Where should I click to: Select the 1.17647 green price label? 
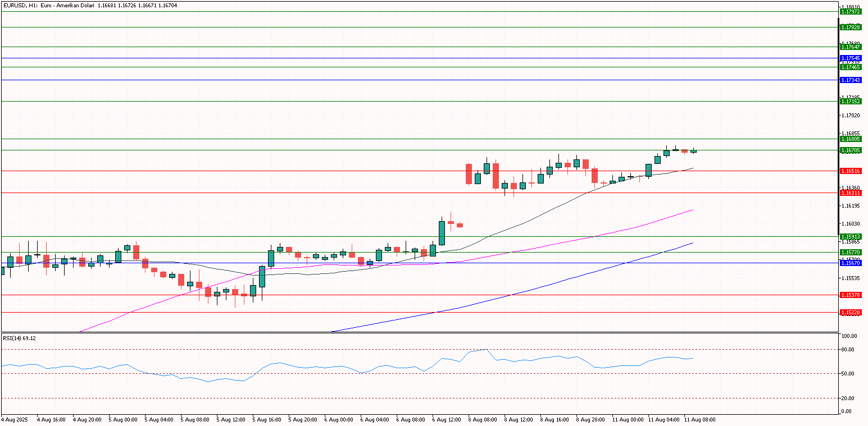[850, 47]
